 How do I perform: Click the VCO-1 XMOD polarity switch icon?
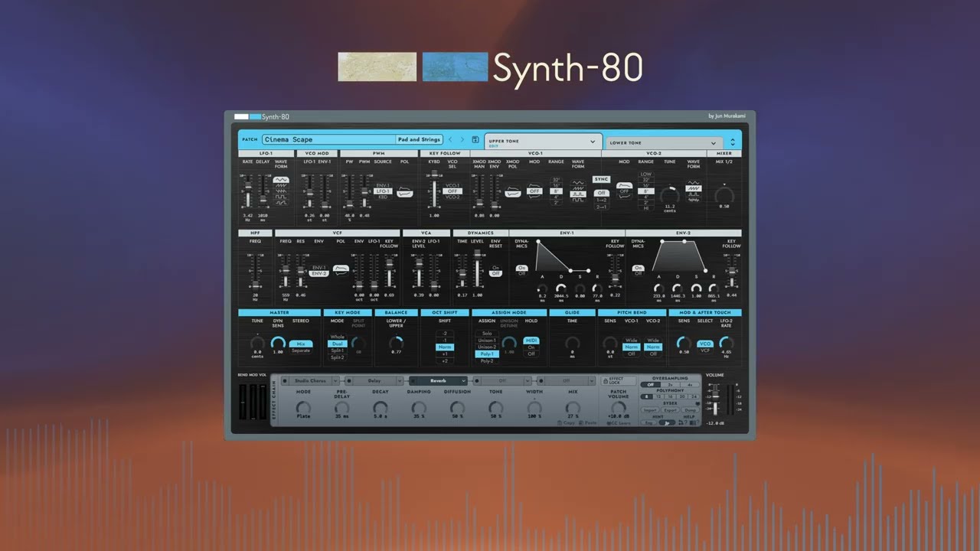[513, 191]
